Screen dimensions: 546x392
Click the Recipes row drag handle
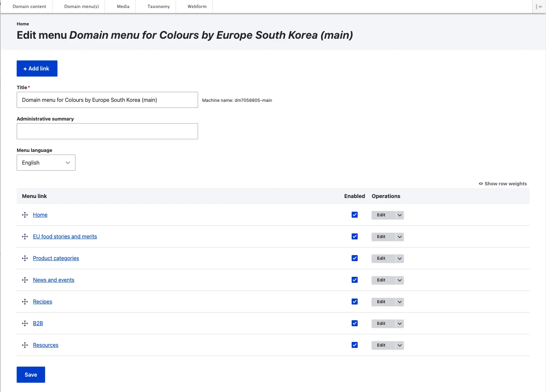pos(25,302)
